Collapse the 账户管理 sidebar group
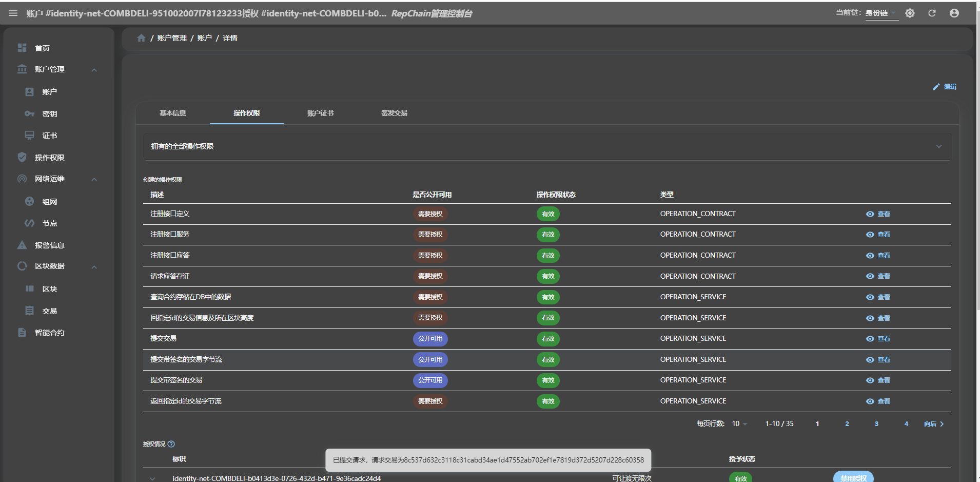 pos(94,70)
